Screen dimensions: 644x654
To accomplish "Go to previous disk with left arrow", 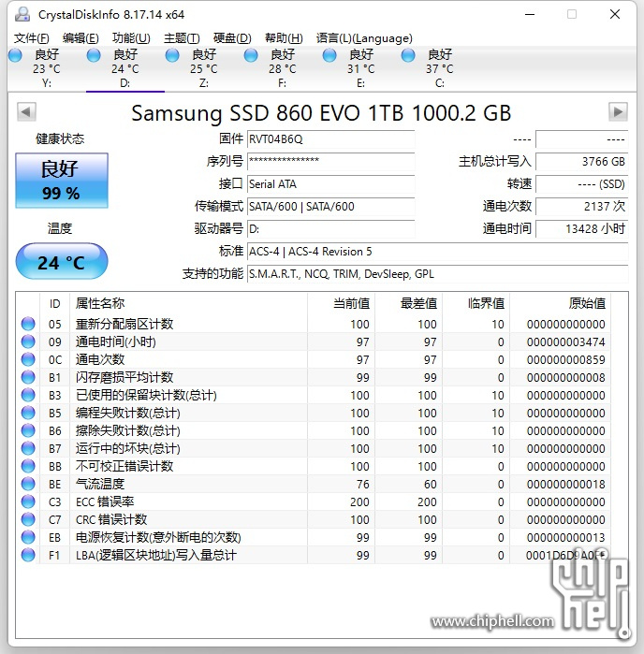I will 26,111.
